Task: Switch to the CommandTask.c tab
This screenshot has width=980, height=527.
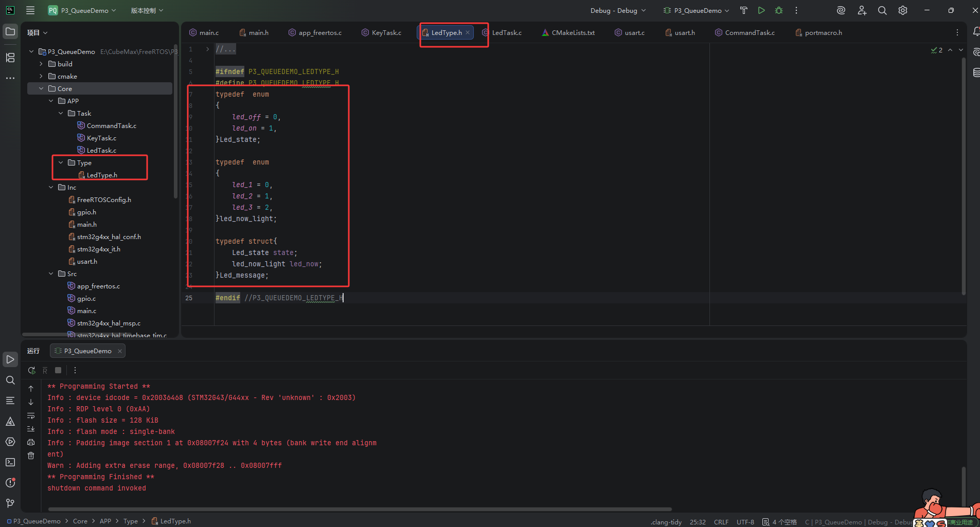Action: (x=745, y=32)
